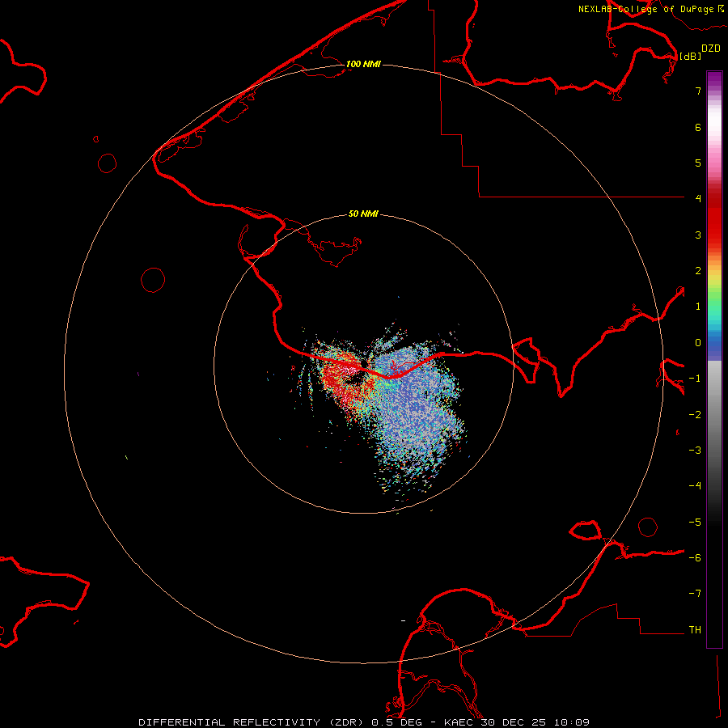Click the -7 value on the color scale
The image size is (728, 728).
(695, 594)
